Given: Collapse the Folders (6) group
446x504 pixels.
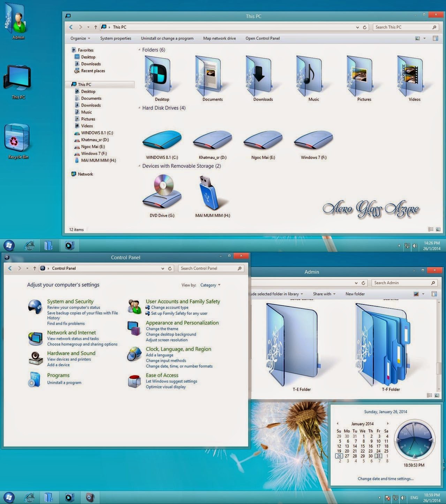Looking at the screenshot, I should click(x=139, y=50).
